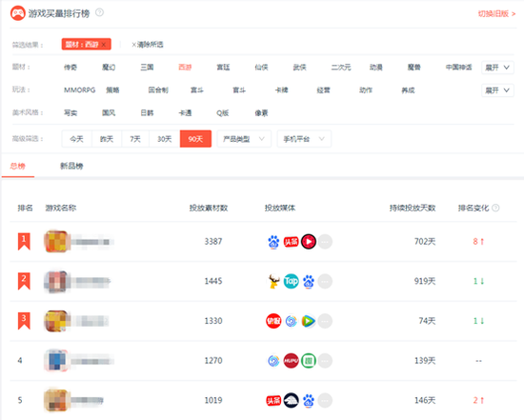Click the TapTap icon in the 1445 row

tap(292, 281)
